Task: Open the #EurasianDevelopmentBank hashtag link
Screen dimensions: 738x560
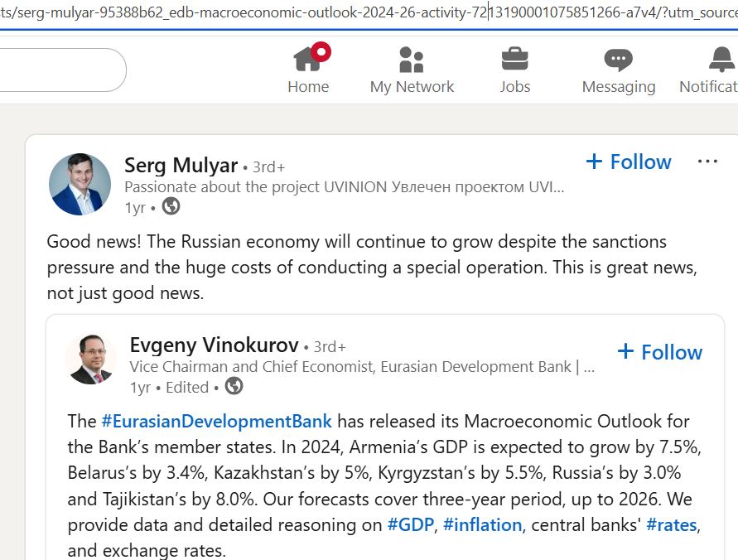Action: point(219,421)
